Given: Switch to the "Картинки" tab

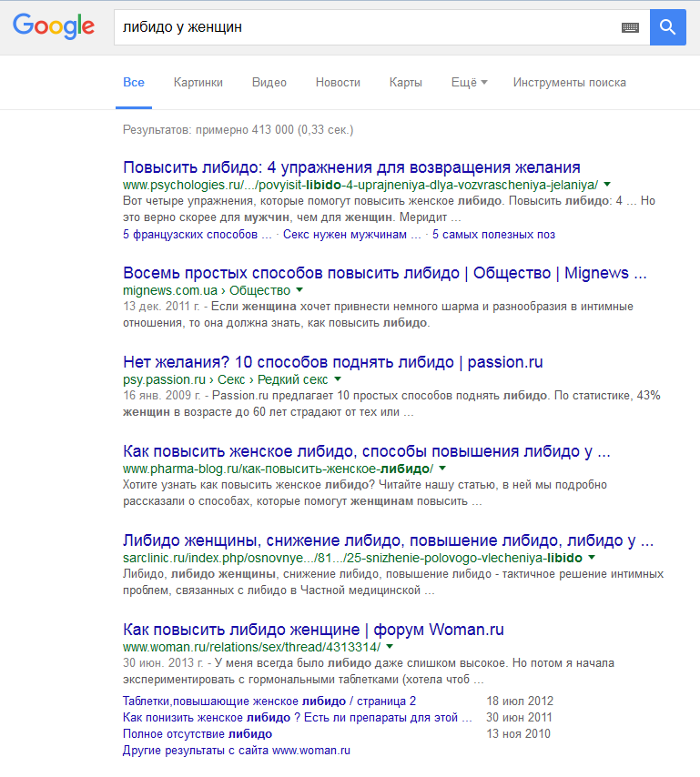Looking at the screenshot, I should [x=198, y=82].
